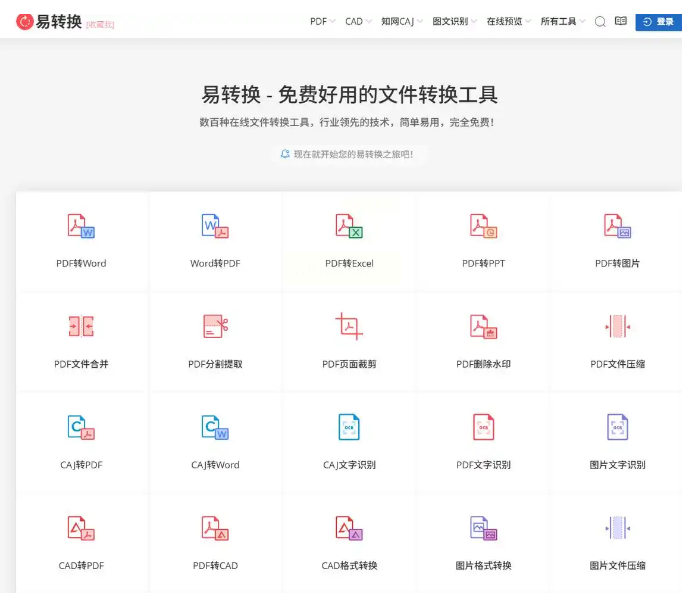Open the CAJ转Word icon
The height and width of the screenshot is (593, 682).
215,427
